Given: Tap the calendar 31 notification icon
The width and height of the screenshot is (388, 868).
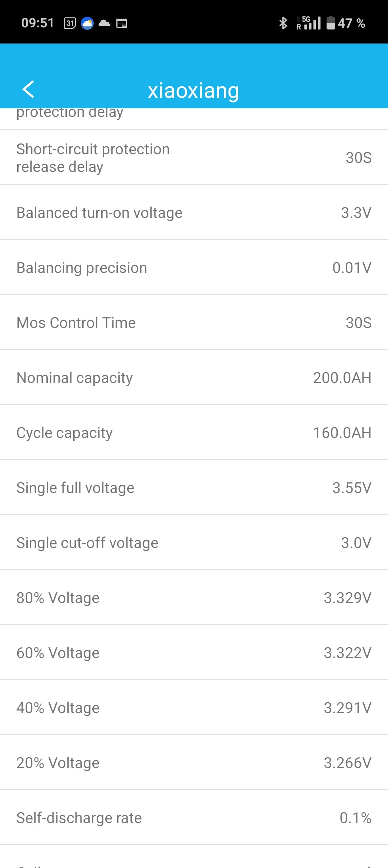Looking at the screenshot, I should (70, 23).
